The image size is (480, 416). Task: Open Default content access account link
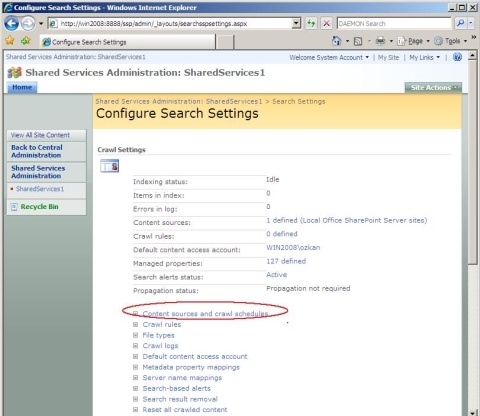coord(195,356)
